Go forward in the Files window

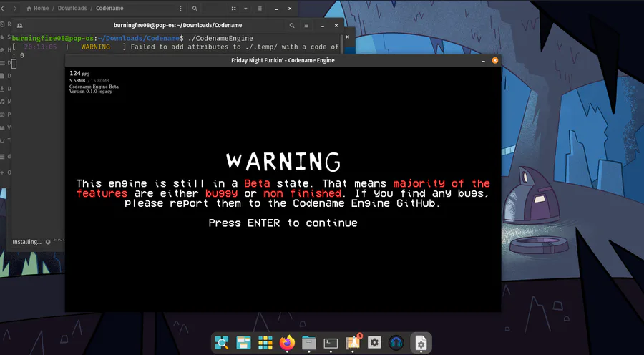[x=15, y=8]
